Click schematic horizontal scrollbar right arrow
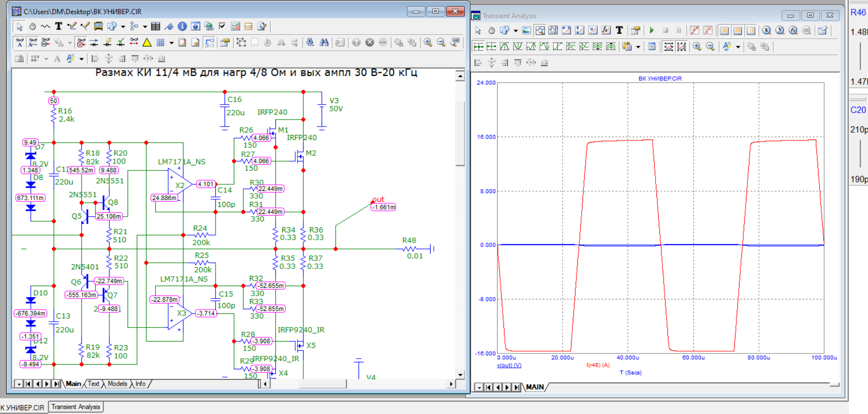This screenshot has width=868, height=414. point(451,384)
